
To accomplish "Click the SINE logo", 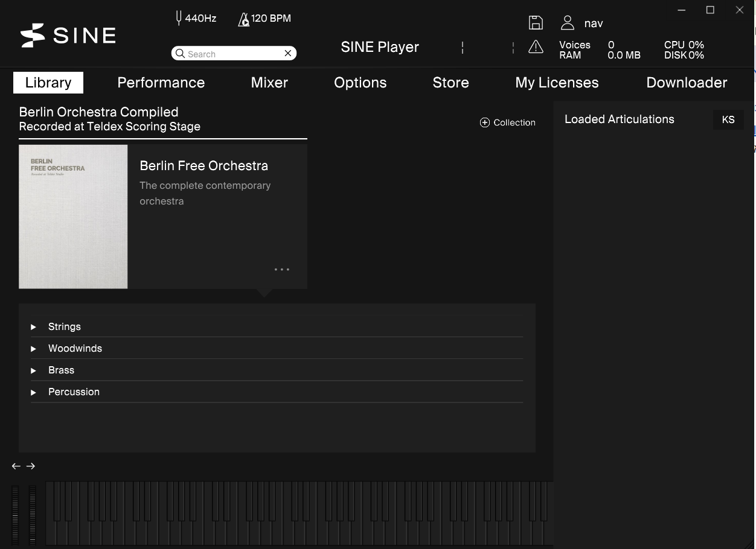I will coord(68,35).
